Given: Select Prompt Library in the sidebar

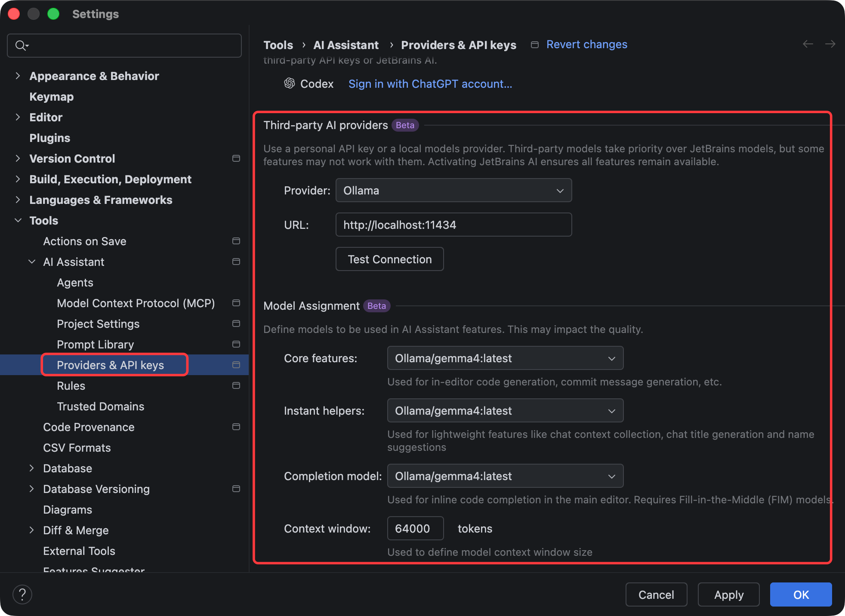Looking at the screenshot, I should [x=95, y=344].
